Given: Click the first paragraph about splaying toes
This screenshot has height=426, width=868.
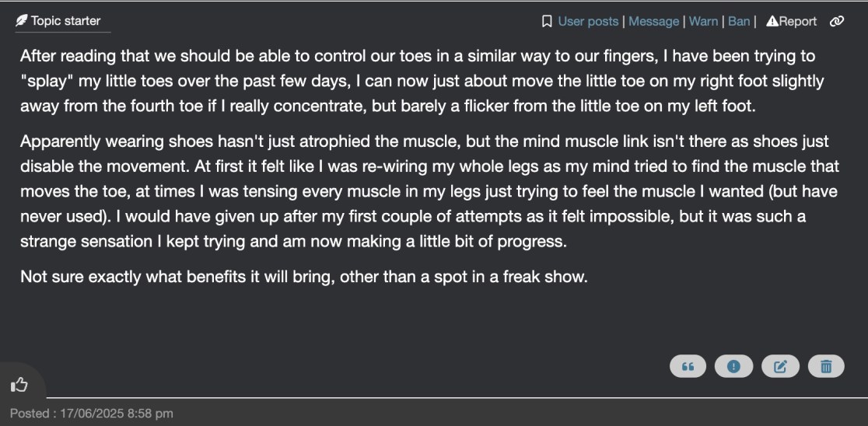Looking at the screenshot, I should [420, 81].
